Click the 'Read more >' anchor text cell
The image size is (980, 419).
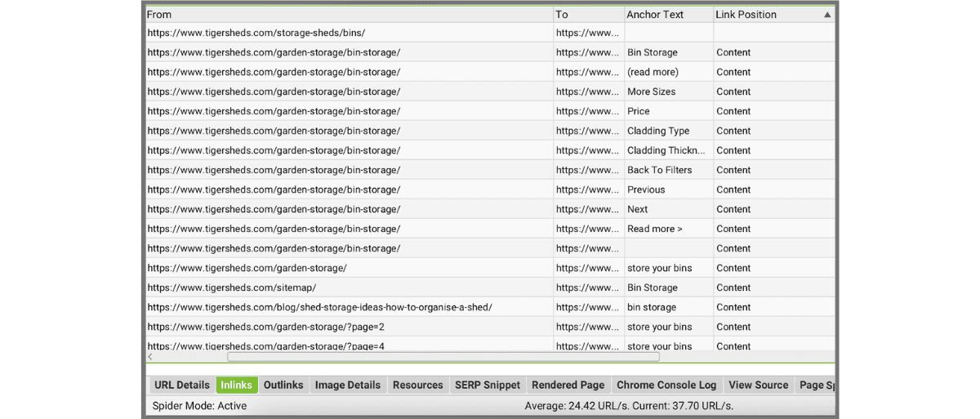click(669, 229)
